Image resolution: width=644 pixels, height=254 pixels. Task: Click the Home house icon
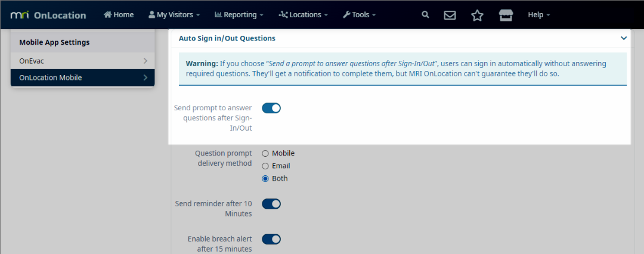point(108,15)
